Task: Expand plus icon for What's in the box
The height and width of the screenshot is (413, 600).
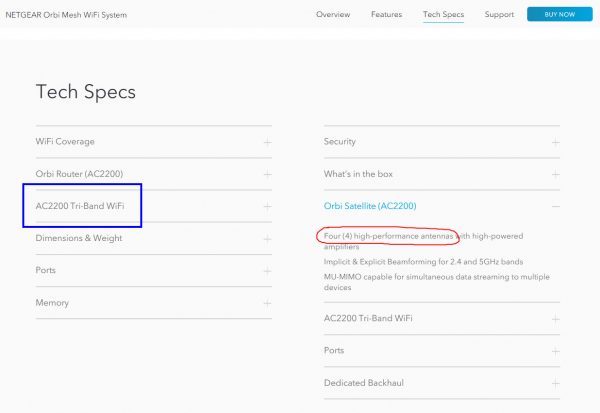Action: [556, 175]
